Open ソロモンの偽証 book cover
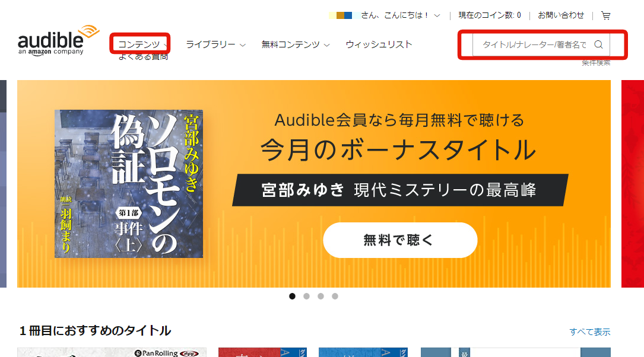644x357 pixels. (x=129, y=184)
